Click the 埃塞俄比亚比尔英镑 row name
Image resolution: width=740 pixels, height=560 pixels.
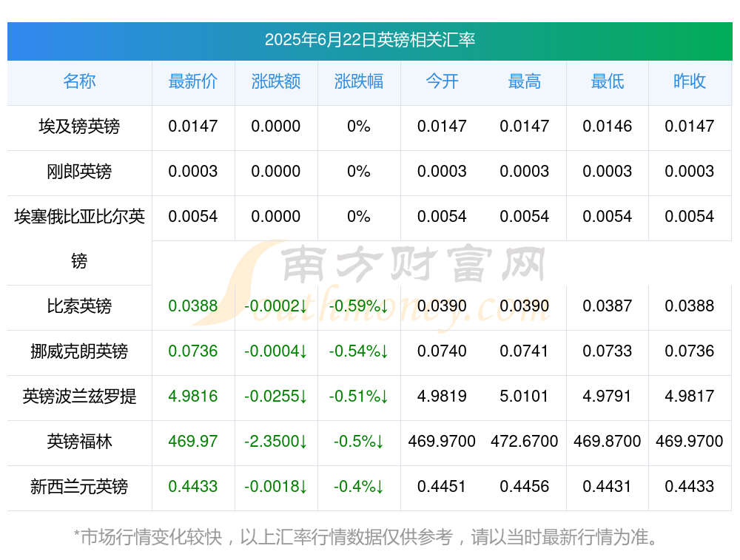79,239
